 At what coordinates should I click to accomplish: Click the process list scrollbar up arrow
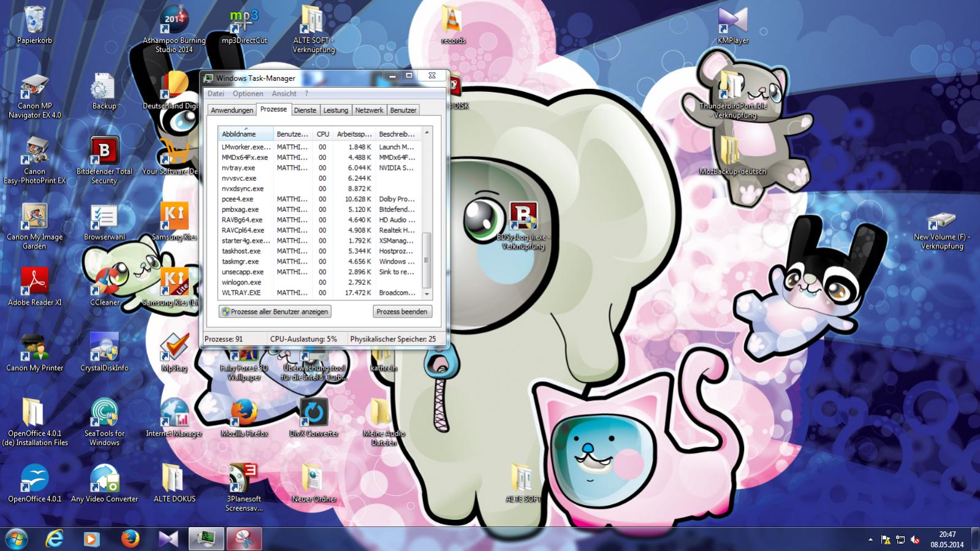click(x=427, y=133)
